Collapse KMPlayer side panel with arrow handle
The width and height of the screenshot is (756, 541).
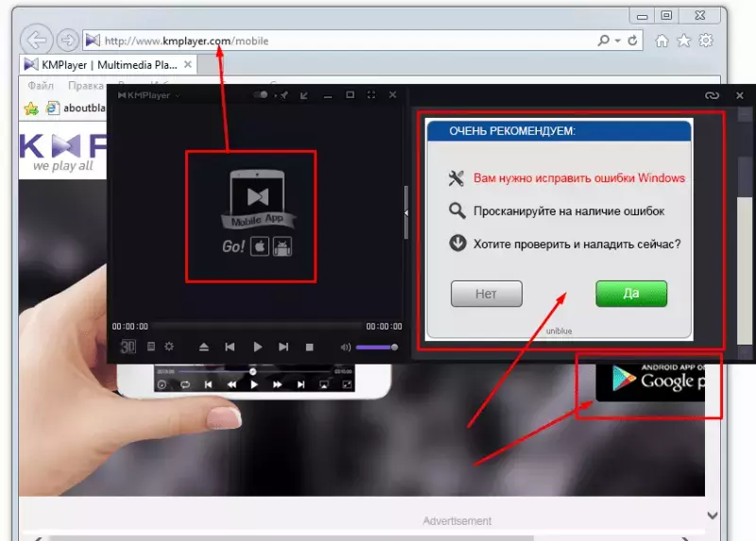[x=406, y=212]
